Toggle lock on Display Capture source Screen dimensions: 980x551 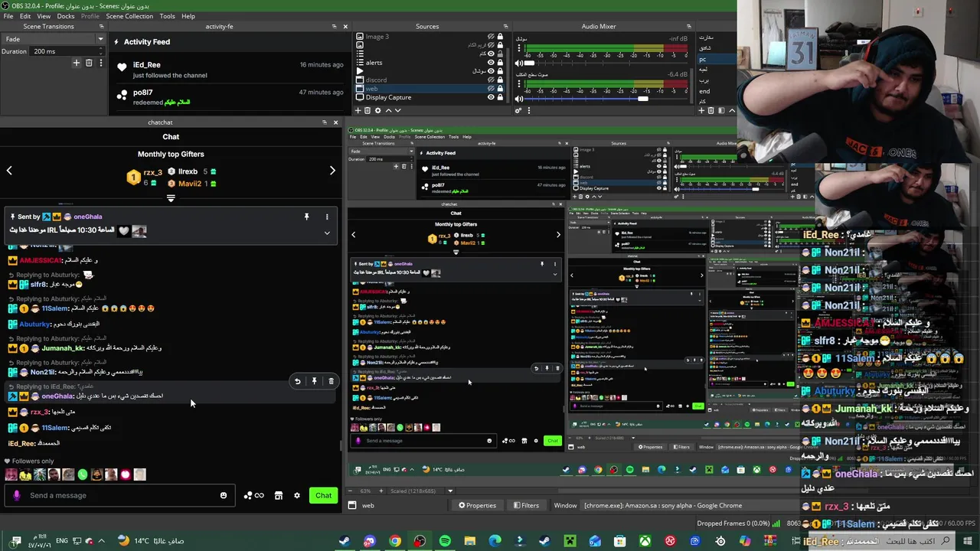click(501, 97)
